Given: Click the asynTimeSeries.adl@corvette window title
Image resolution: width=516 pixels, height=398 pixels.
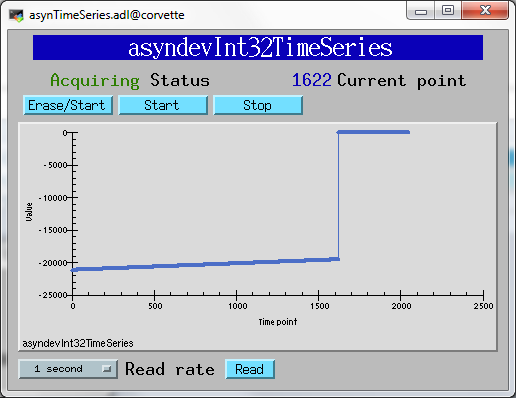Looking at the screenshot, I should click(x=107, y=15).
